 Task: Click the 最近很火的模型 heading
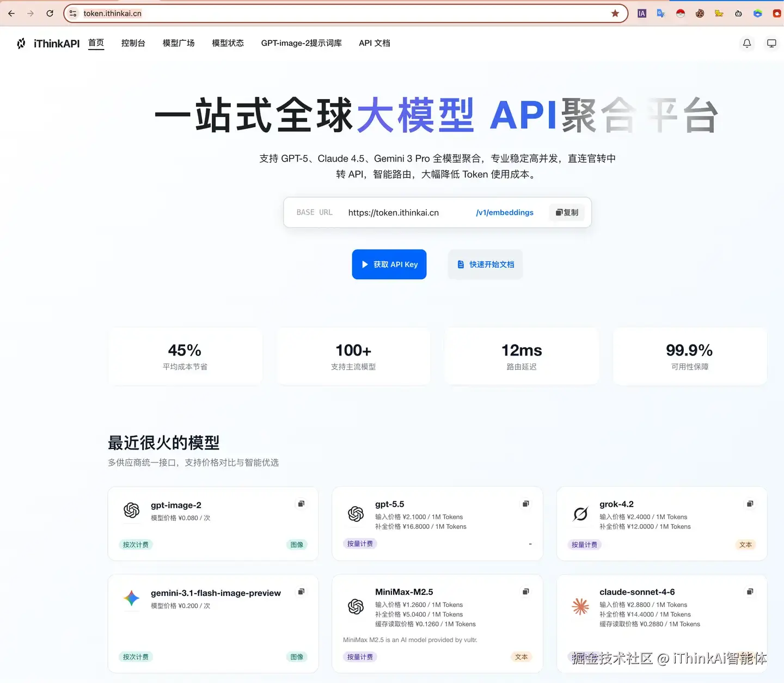[163, 443]
